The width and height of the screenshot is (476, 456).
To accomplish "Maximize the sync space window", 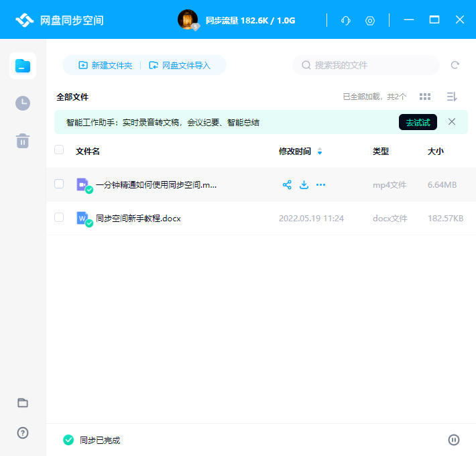I will tap(434, 19).
